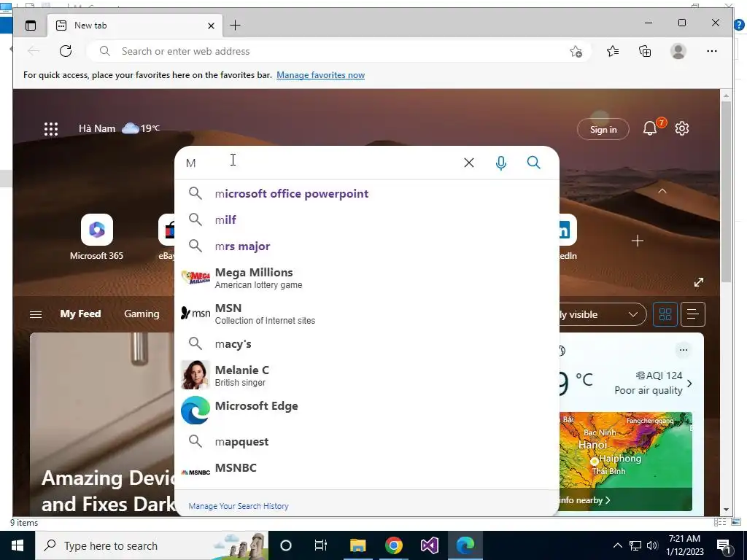
Task: Switch to My Feed tab
Action: [80, 314]
